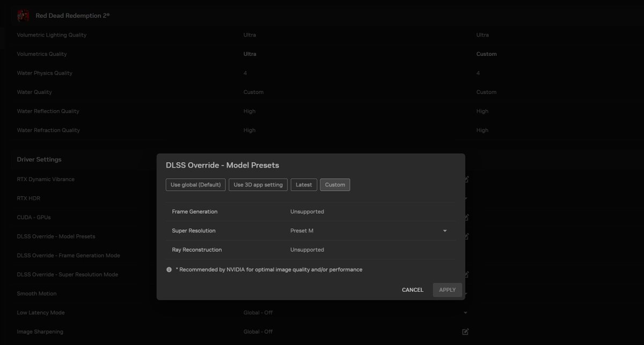Click the Water Physics Quality setting label

click(x=45, y=73)
